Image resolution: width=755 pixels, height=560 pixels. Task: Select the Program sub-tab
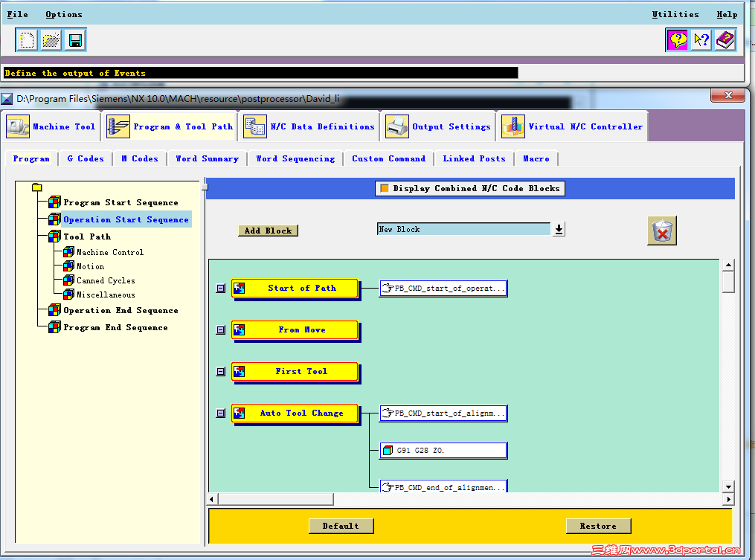pos(30,158)
